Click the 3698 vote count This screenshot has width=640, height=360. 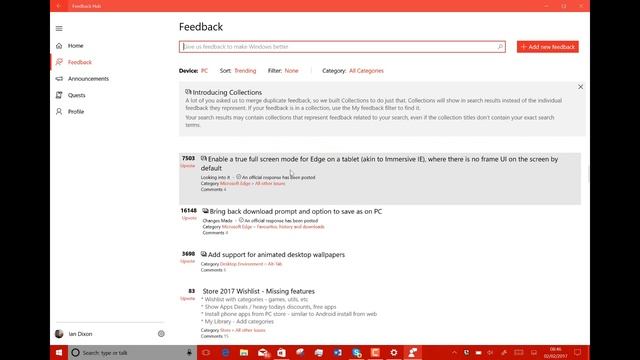pyautogui.click(x=188, y=254)
